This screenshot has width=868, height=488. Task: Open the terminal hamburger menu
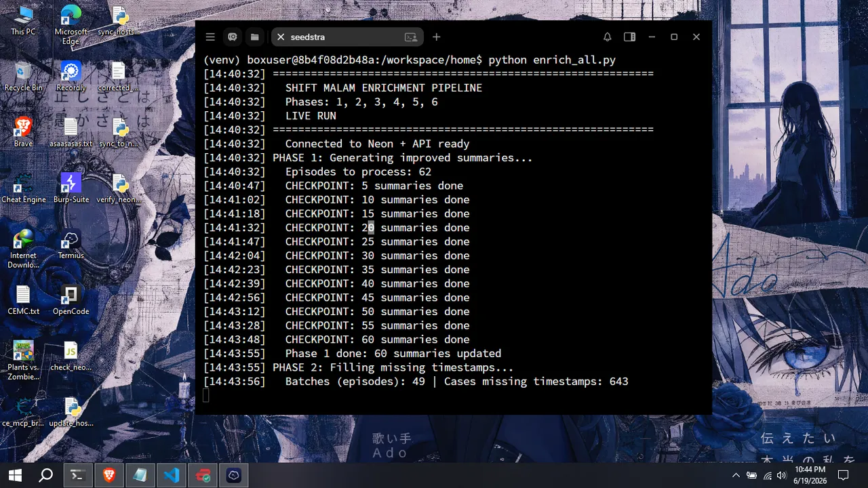210,37
